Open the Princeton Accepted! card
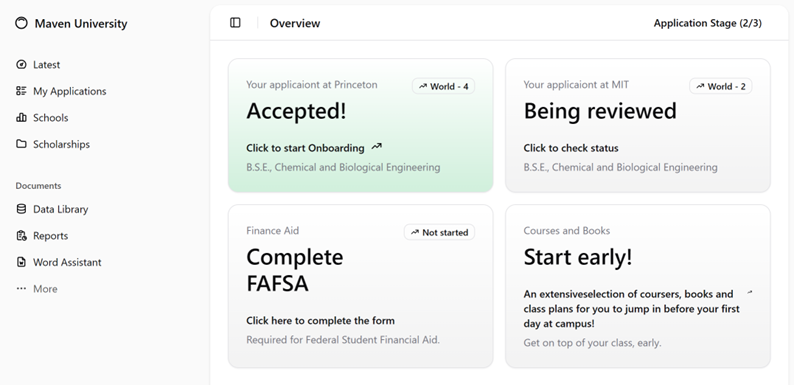 click(x=361, y=125)
